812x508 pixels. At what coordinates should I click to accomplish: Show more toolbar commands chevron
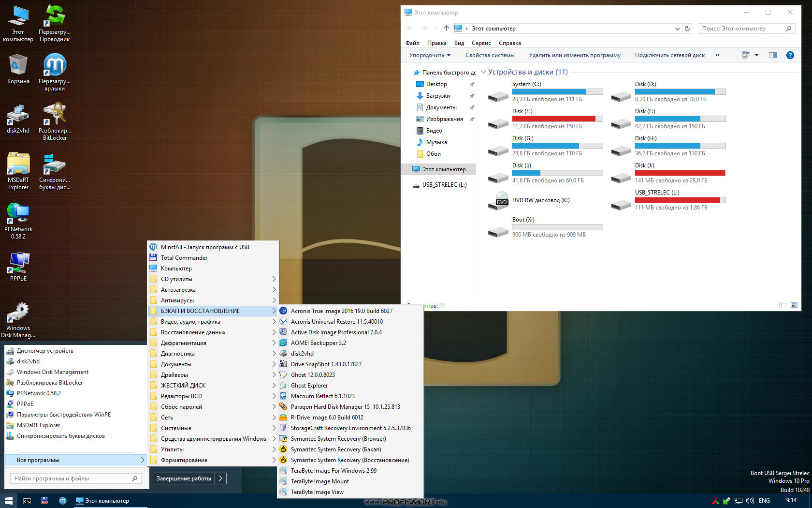point(718,55)
